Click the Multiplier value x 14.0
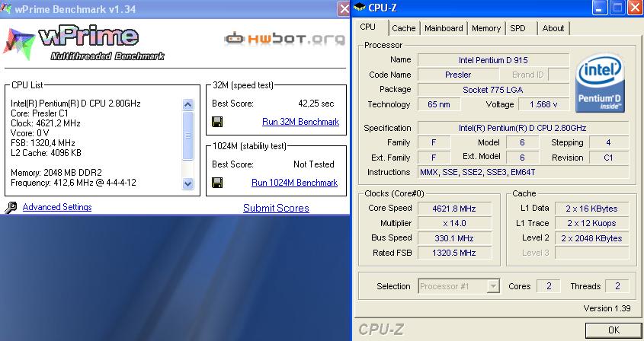 (x=454, y=223)
